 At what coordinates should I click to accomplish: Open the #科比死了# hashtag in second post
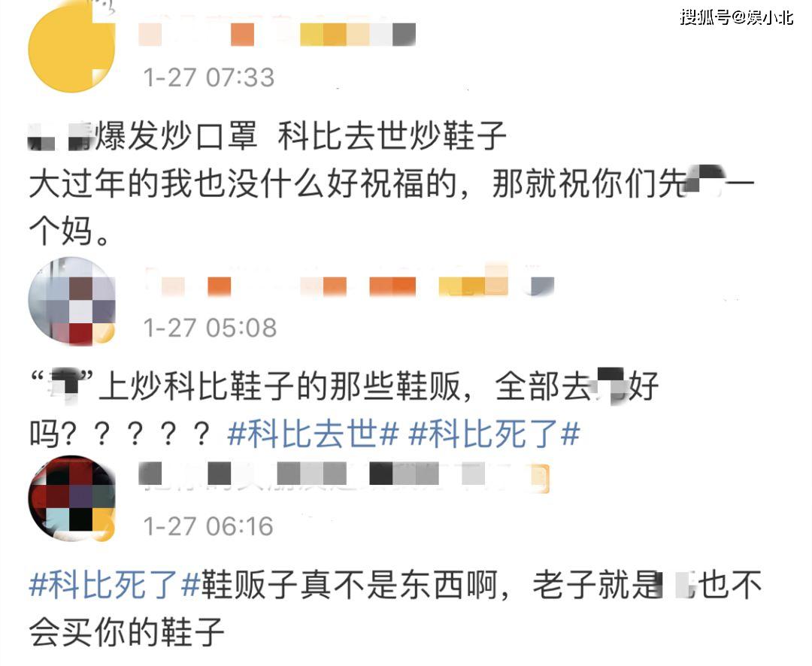(494, 434)
